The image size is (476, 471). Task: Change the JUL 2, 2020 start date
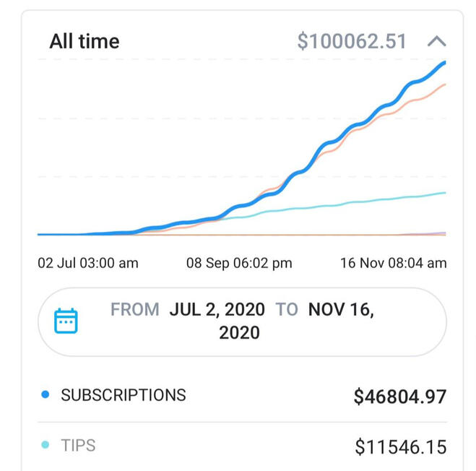[x=217, y=310]
